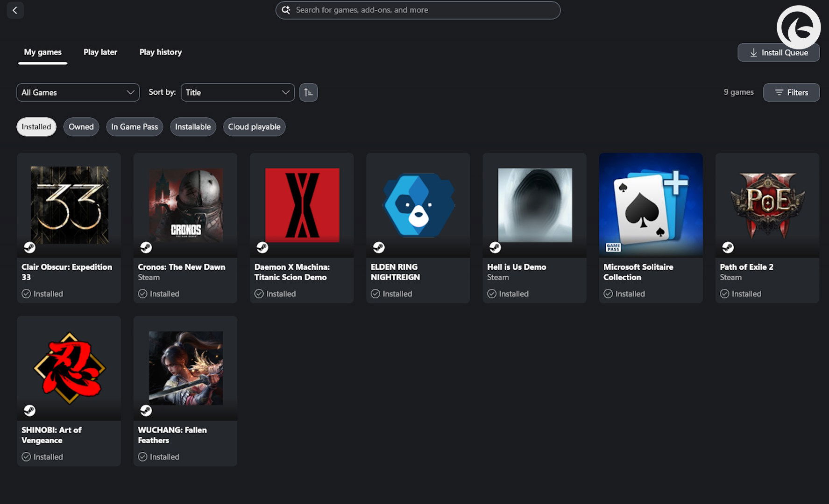Click Steam label under Path of Exile 2
The height and width of the screenshot is (504, 829).
point(730,277)
